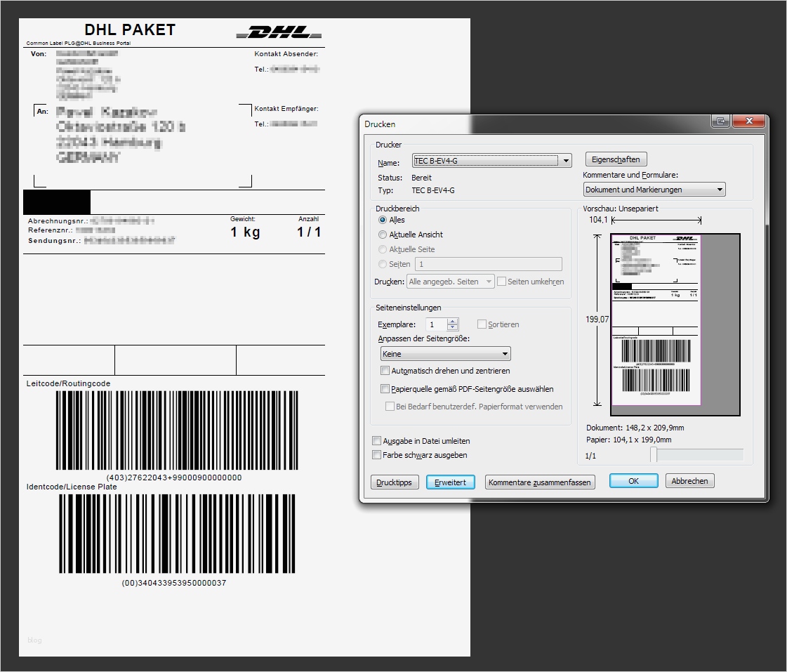The image size is (787, 672).
Task: Enable Farbe schwarz ausgeben checkbox
Action: [376, 455]
